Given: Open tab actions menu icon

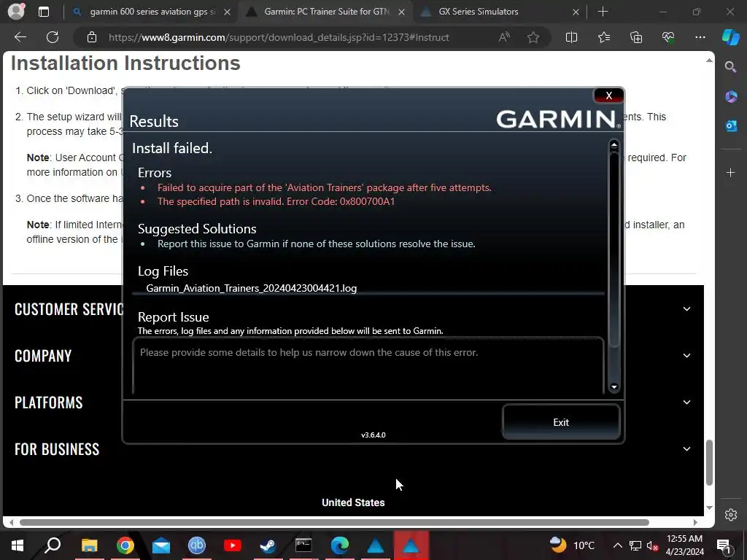Looking at the screenshot, I should click(43, 12).
